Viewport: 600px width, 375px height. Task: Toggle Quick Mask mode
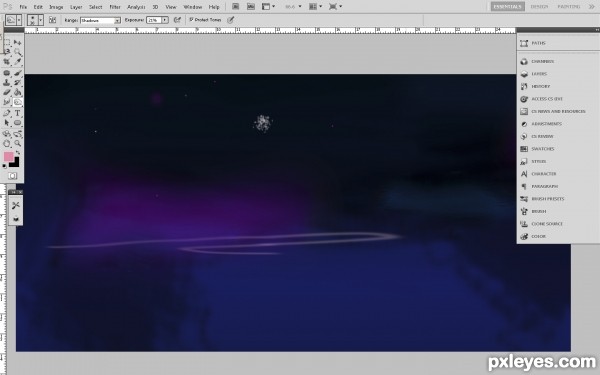(13, 176)
